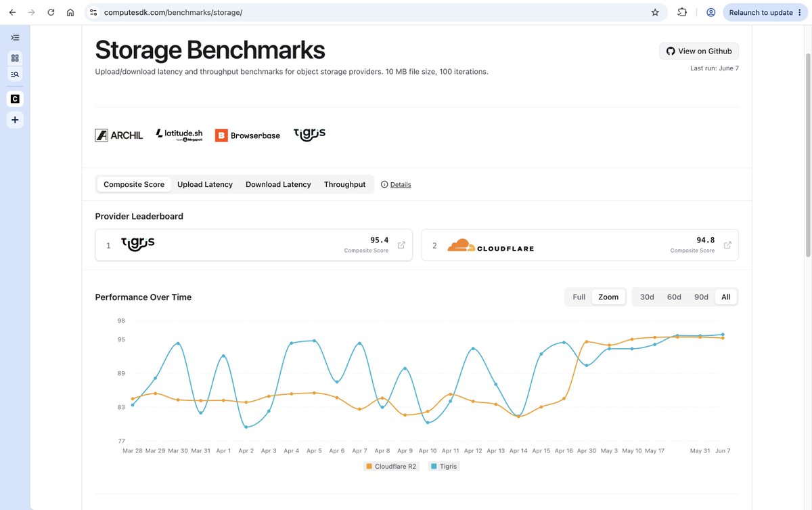The height and width of the screenshot is (510, 812).
Task: Open the browser home page
Action: (x=70, y=12)
